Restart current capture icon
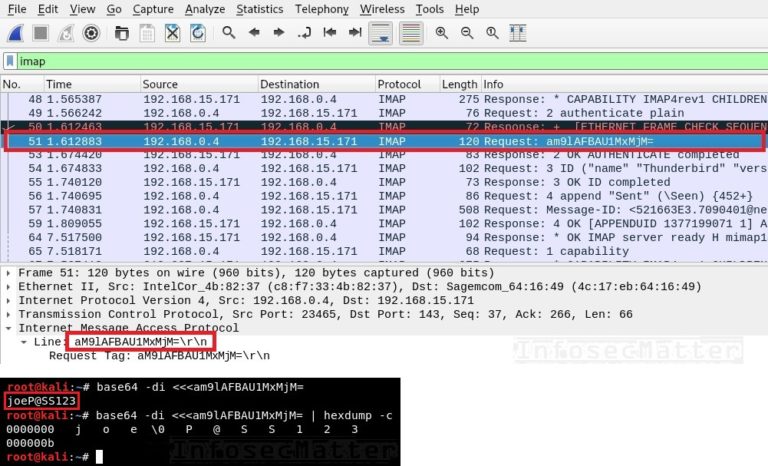Viewport: 768px width, 466px height. tap(66, 33)
